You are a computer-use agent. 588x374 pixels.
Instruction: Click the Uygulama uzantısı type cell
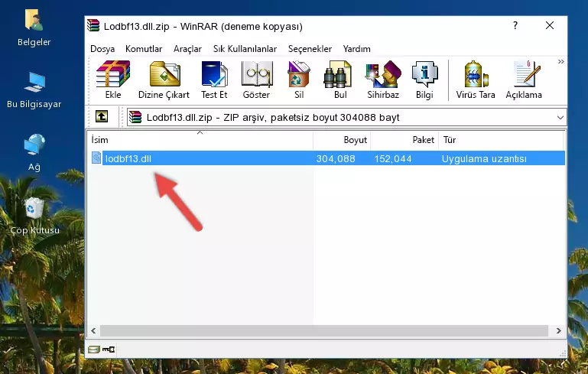point(484,158)
